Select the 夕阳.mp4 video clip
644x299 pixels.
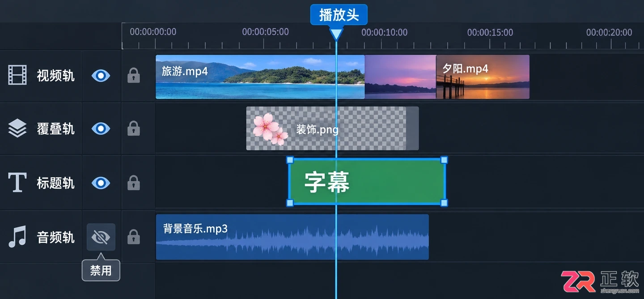pyautogui.click(x=483, y=77)
